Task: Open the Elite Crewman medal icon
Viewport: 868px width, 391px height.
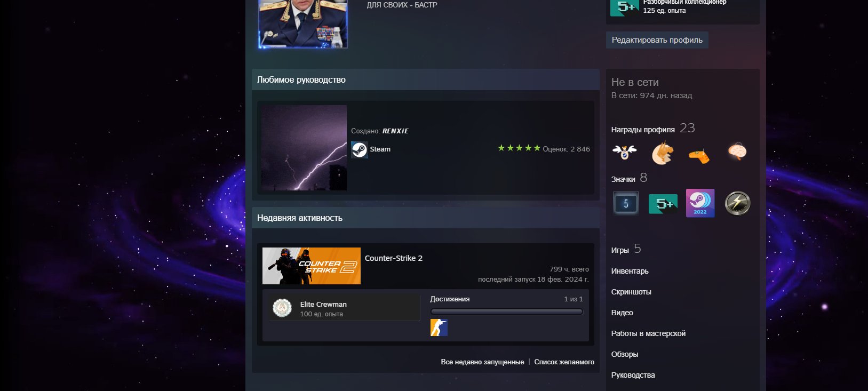Action: (x=282, y=308)
